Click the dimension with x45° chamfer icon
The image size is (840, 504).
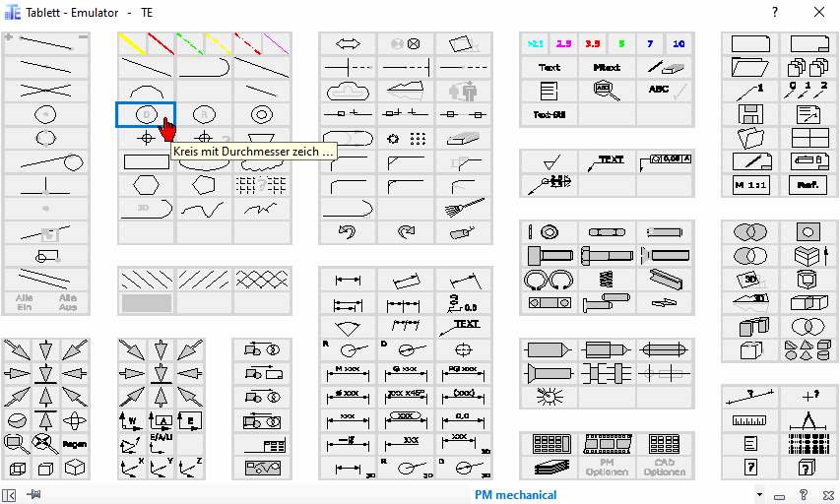[x=406, y=397]
